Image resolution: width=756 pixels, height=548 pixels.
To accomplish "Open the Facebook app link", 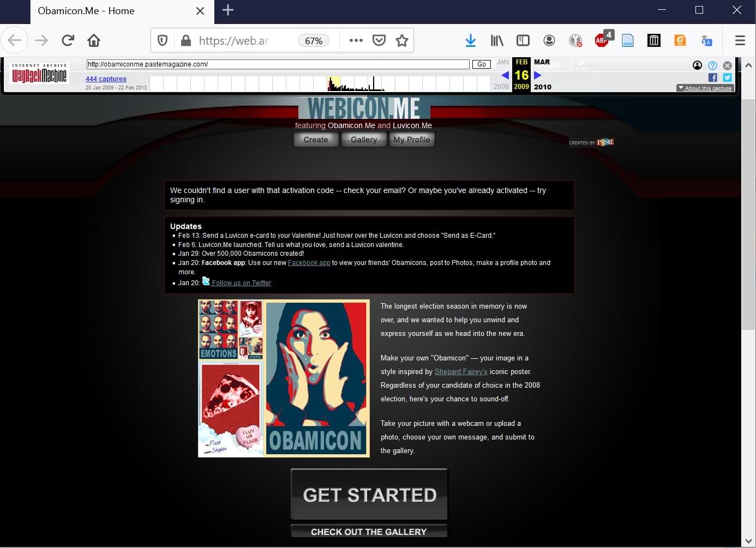I will pos(309,263).
